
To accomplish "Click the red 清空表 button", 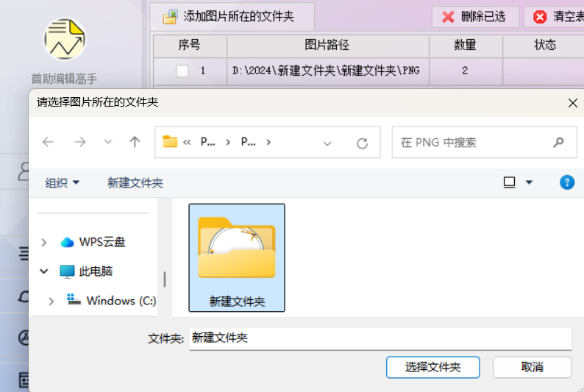I will [x=554, y=17].
